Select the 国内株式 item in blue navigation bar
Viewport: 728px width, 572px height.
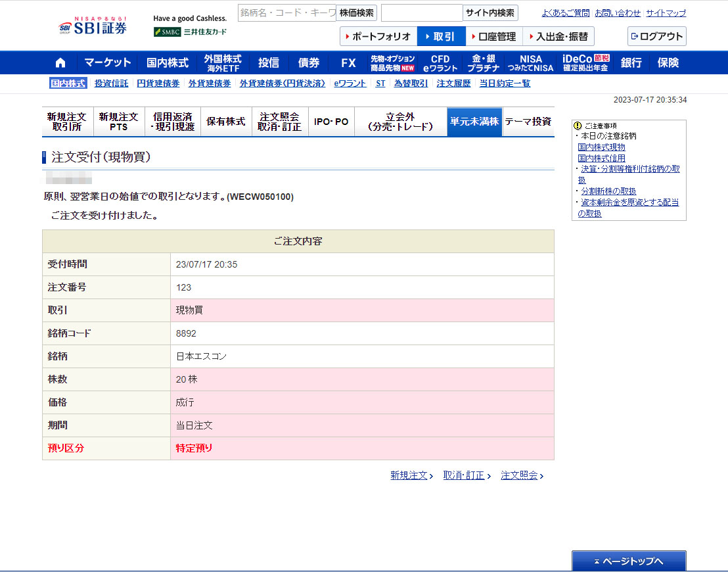pyautogui.click(x=167, y=63)
